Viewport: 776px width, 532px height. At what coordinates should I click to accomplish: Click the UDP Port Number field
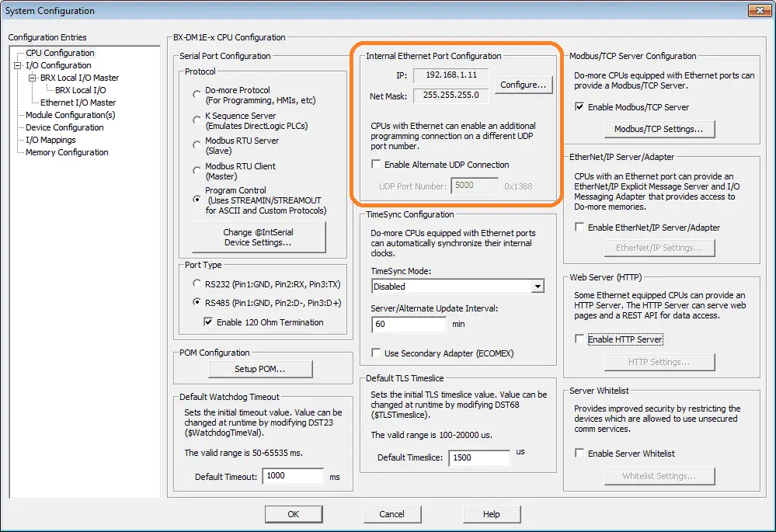(474, 186)
